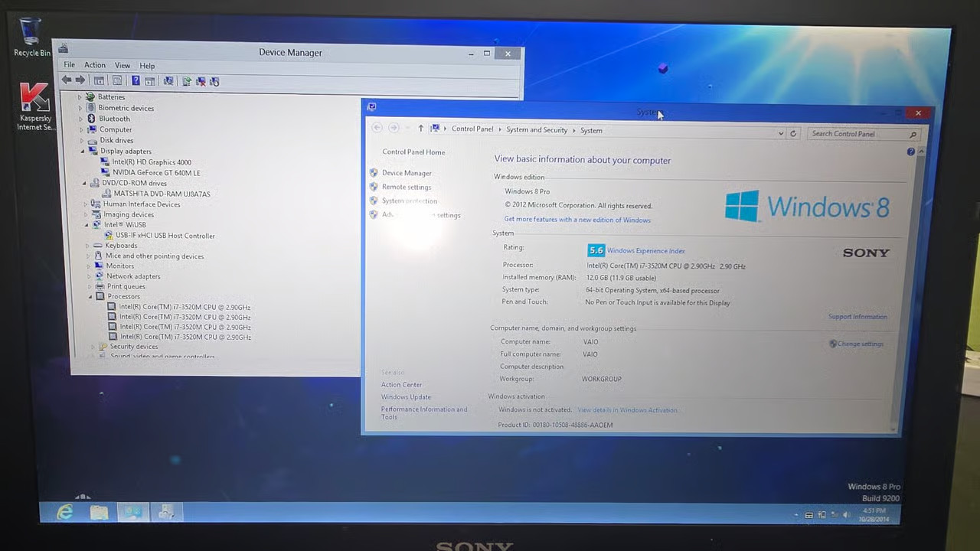The image size is (980, 551).
Task: Click the Up arrow in Control Panel navigation
Action: pos(420,129)
